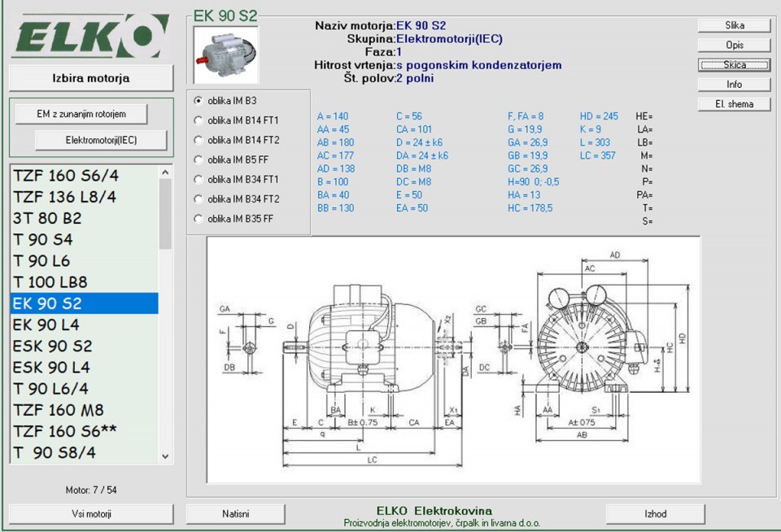Screen dimensions: 781x532
Task: Open the Slika view
Action: [x=734, y=25]
